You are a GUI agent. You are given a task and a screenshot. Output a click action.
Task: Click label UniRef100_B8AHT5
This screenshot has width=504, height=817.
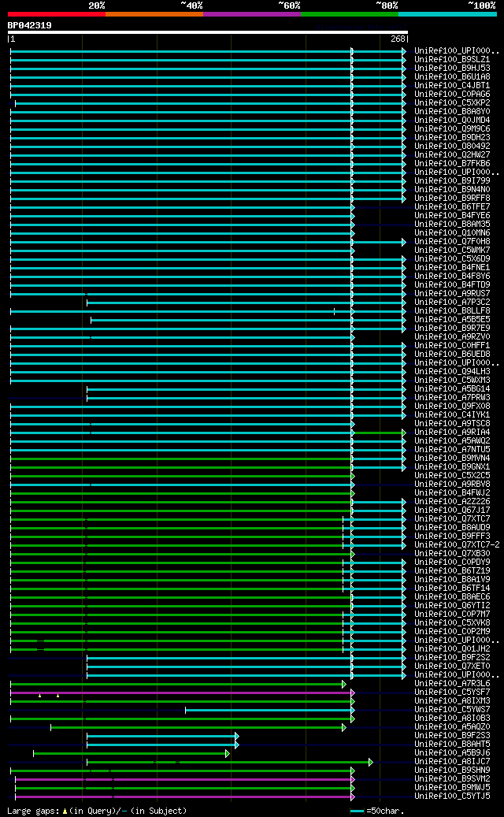(452, 744)
